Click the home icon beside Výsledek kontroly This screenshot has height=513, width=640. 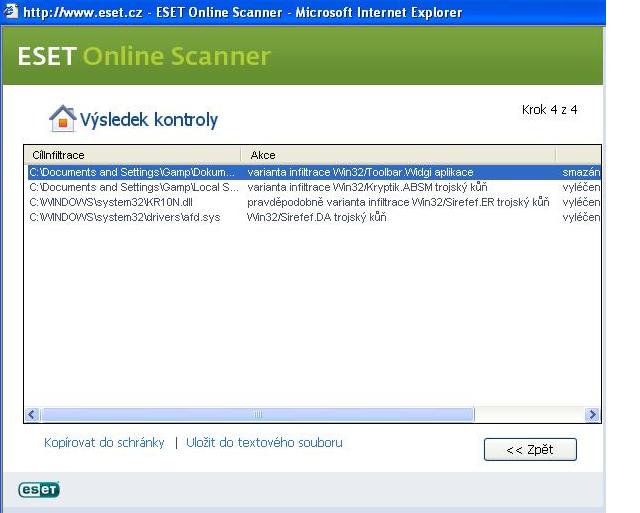click(62, 119)
